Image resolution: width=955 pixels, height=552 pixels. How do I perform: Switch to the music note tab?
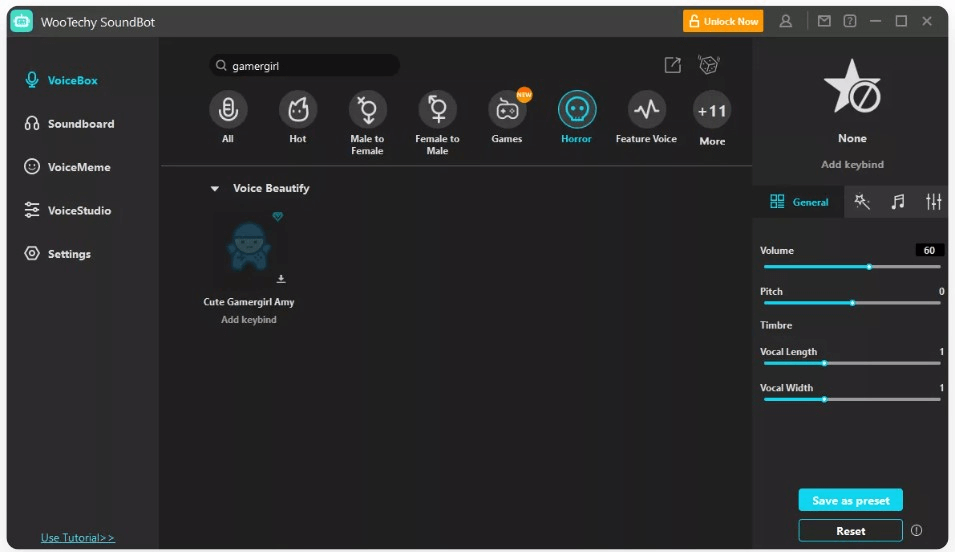898,202
